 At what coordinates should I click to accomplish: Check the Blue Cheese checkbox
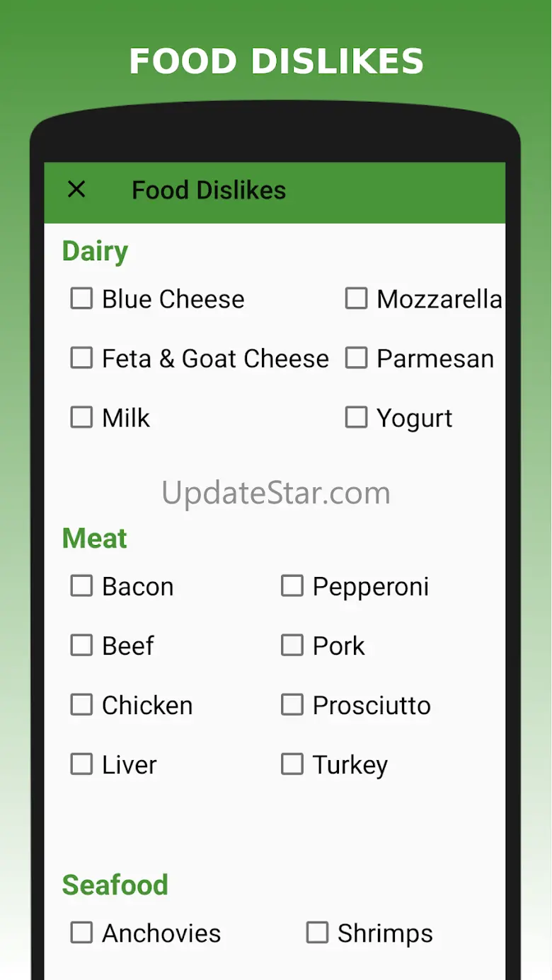click(81, 299)
